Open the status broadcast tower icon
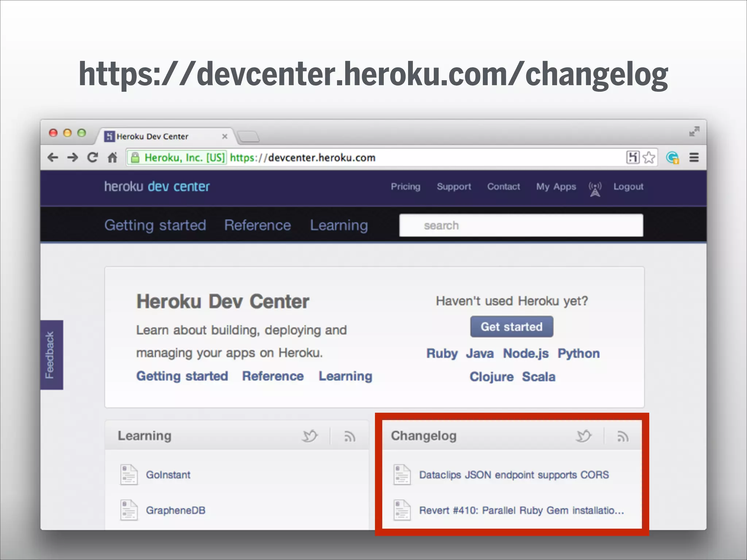 point(595,189)
